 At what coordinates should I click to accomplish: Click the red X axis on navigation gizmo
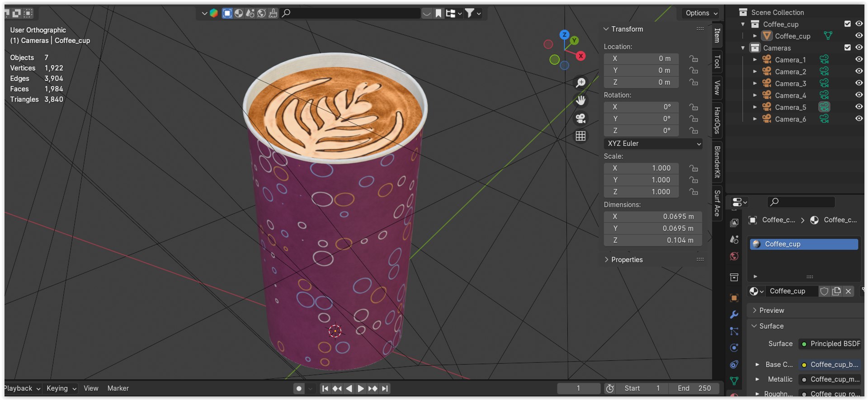pos(581,56)
